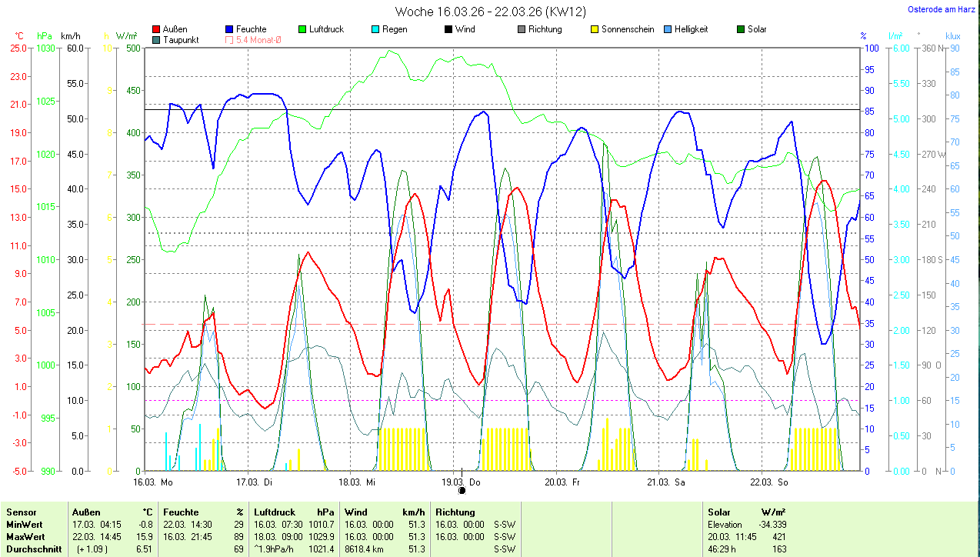Click the gray Richtung legend marker
The width and height of the screenshot is (980, 557).
[x=522, y=29]
